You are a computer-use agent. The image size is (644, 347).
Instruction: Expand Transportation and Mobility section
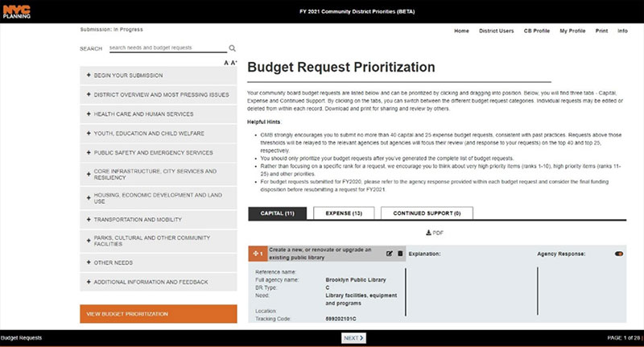tap(159, 217)
